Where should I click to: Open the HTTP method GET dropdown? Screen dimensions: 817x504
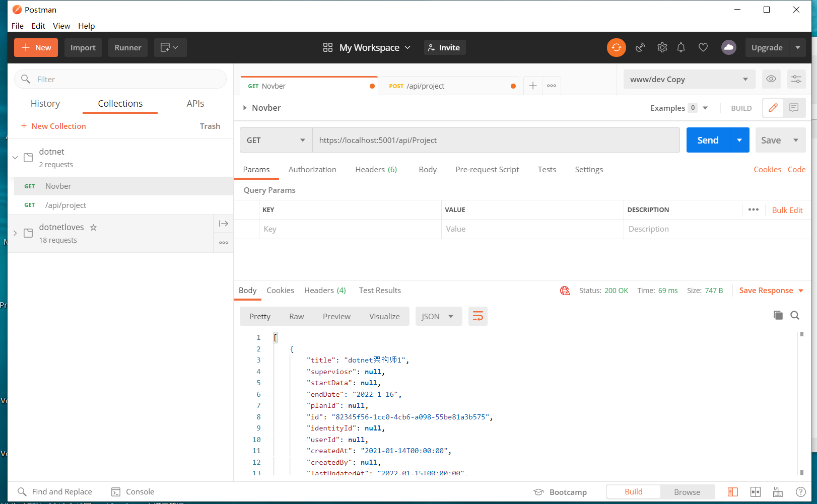click(x=276, y=140)
